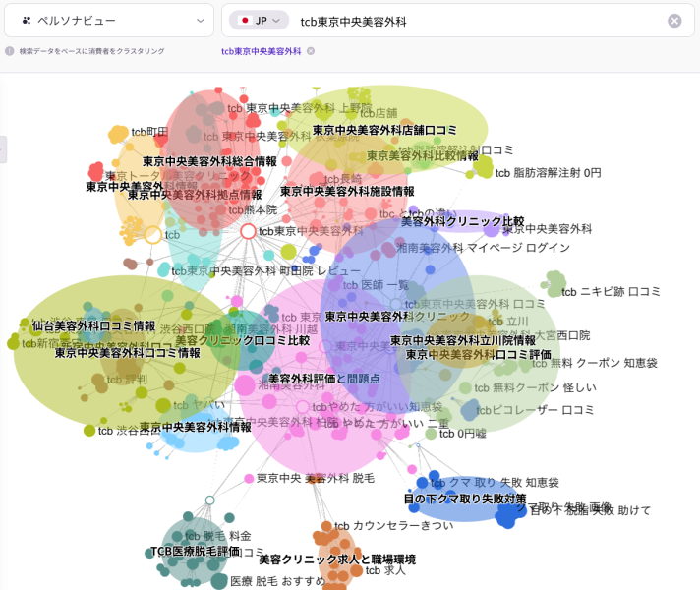
Task: Click cluster label 東京中央美容外科口コミ情報
Action: 127,353
